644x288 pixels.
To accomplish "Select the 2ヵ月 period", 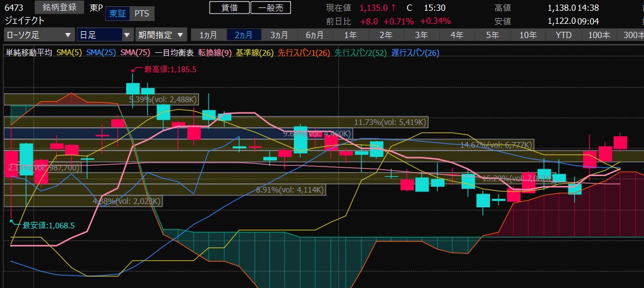I will (x=244, y=35).
